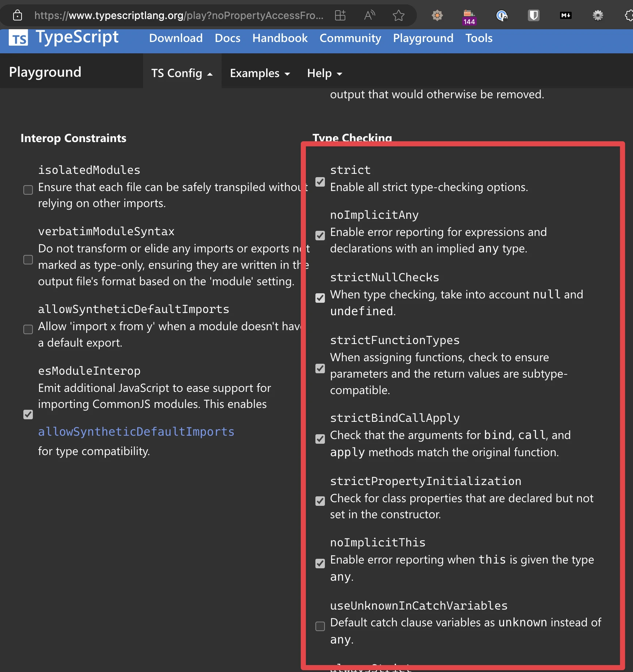Click the Interop Constraints heading
Screen dimensions: 633x672
tap(73, 138)
